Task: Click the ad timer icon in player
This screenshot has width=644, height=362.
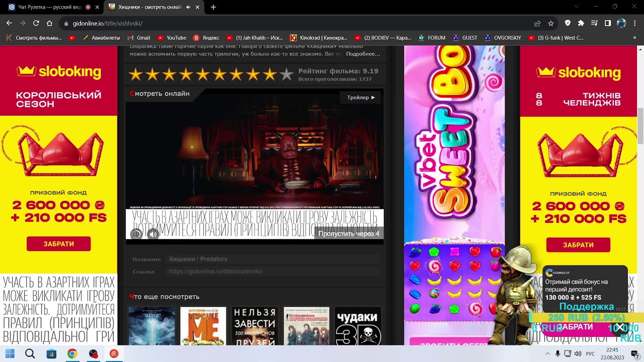Action: pos(136,234)
